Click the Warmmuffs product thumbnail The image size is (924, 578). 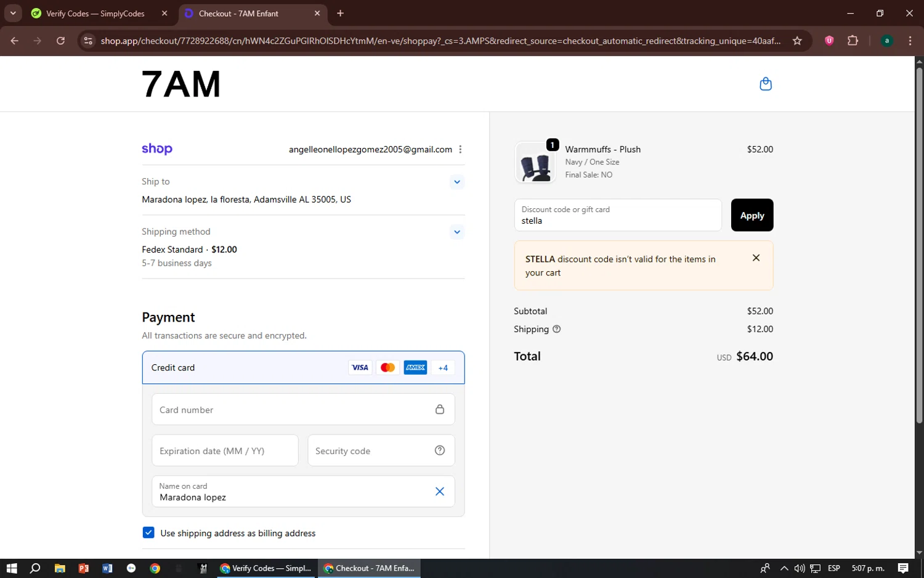[x=535, y=163]
